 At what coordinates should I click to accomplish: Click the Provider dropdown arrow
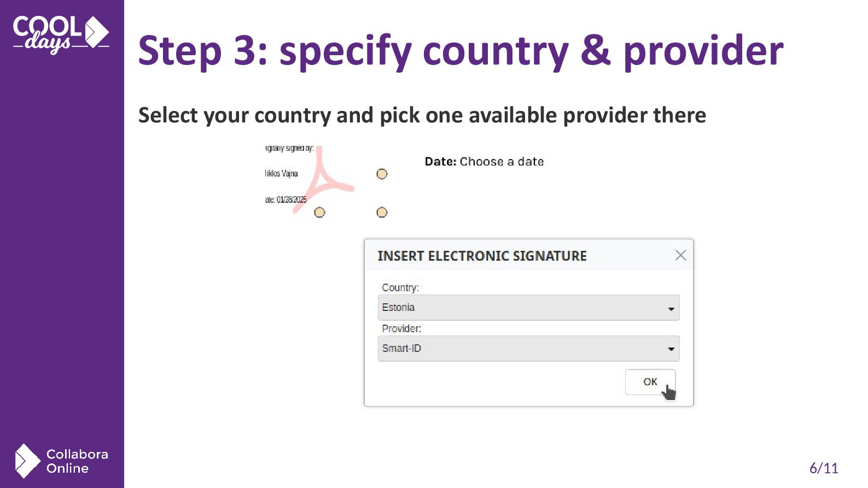coord(671,349)
